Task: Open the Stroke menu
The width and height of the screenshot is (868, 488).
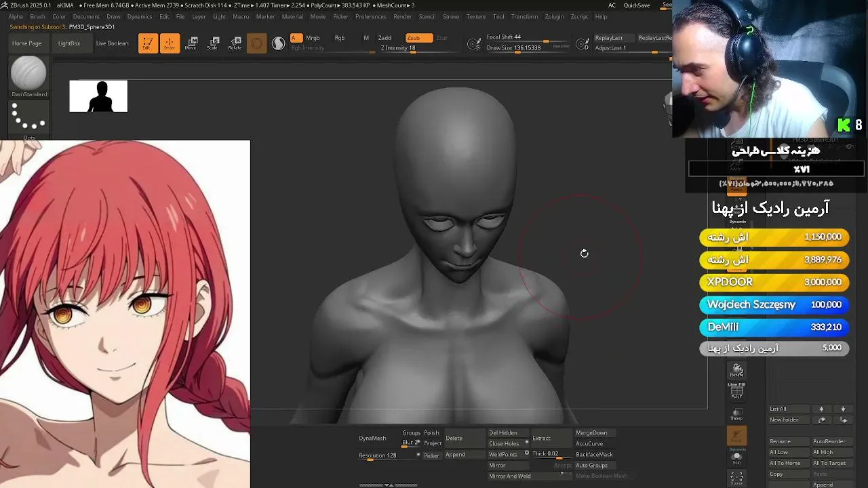Action: 451,16
